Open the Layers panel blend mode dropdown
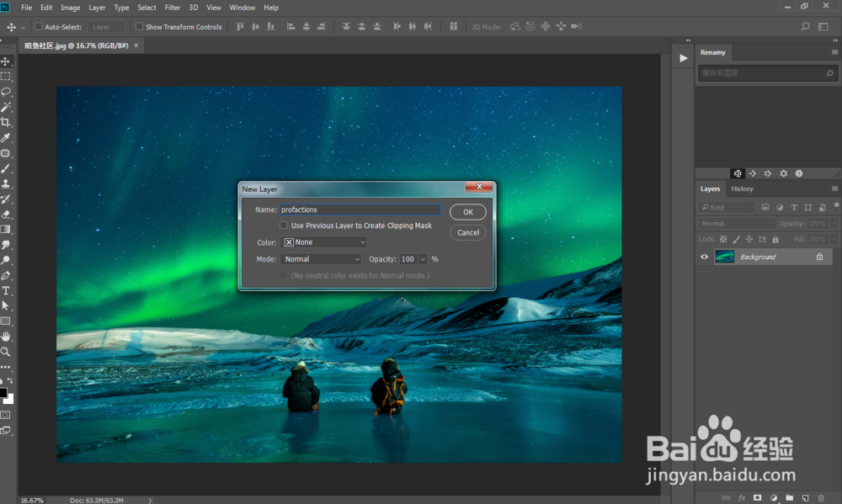The image size is (842, 504). 737,223
